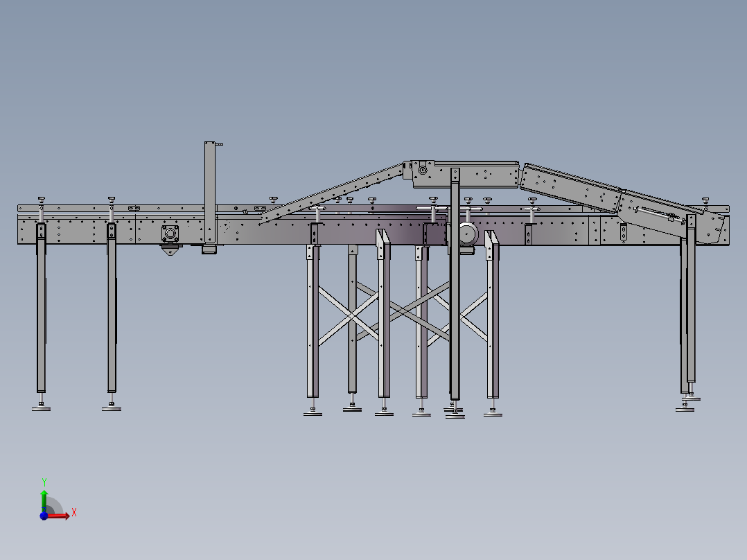
Task: Select the square-flange gearbox on the left conveyor
Action: tap(170, 234)
